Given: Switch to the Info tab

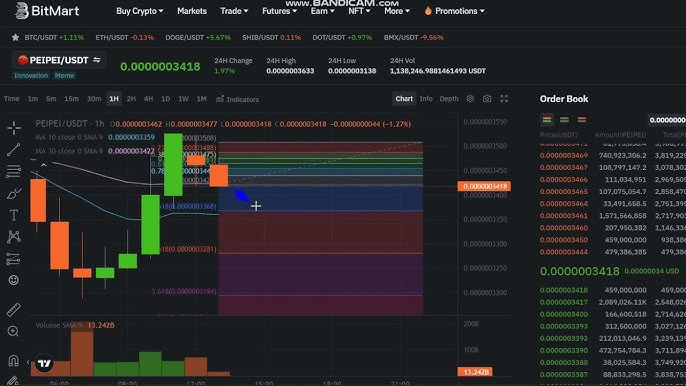Looking at the screenshot, I should point(426,99).
